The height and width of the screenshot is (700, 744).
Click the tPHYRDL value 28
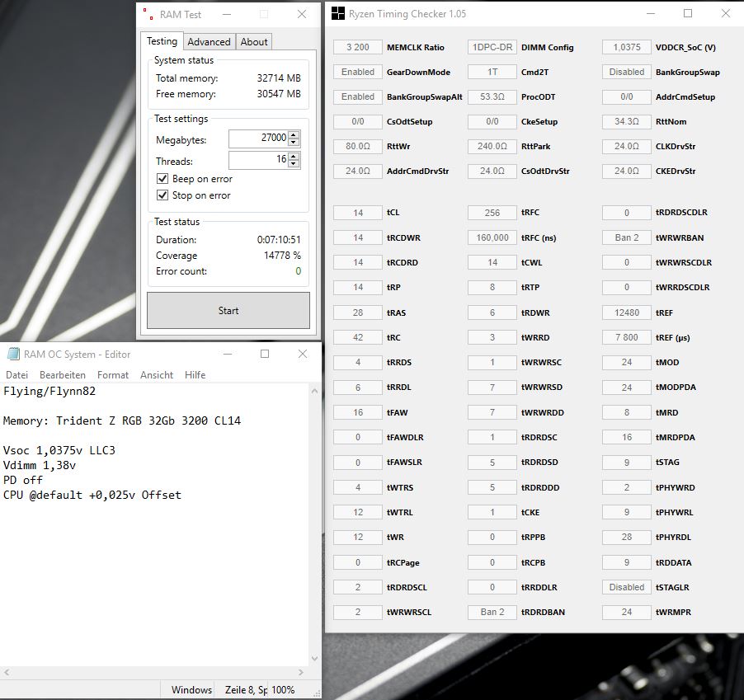click(626, 538)
